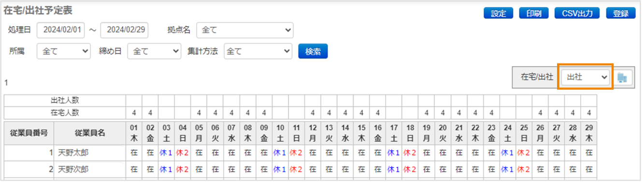The image size is (644, 184).
Task: Click the 在宅人数 count for the 29th
Action: [588, 113]
